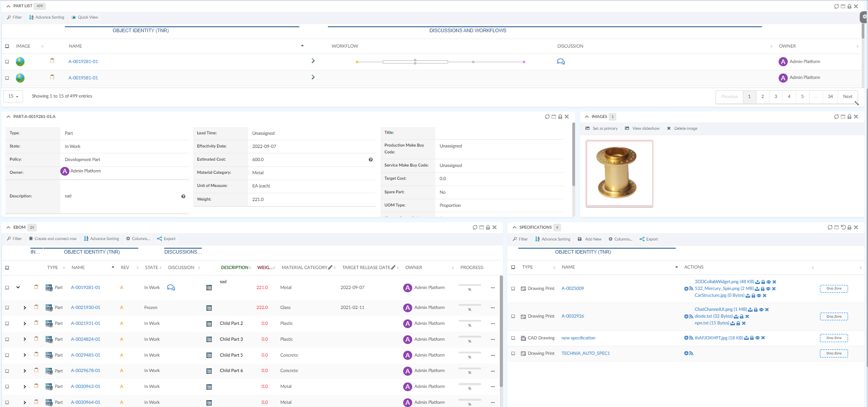Click Export in the EBOM toolbar
This screenshot has height=407, width=868.
point(166,239)
